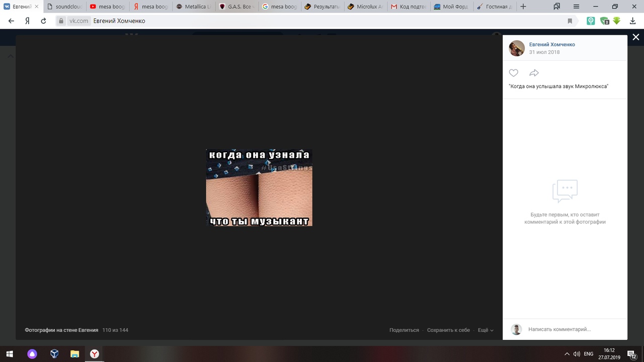Open the browser hamburger menu
The width and height of the screenshot is (644, 362).
click(576, 7)
